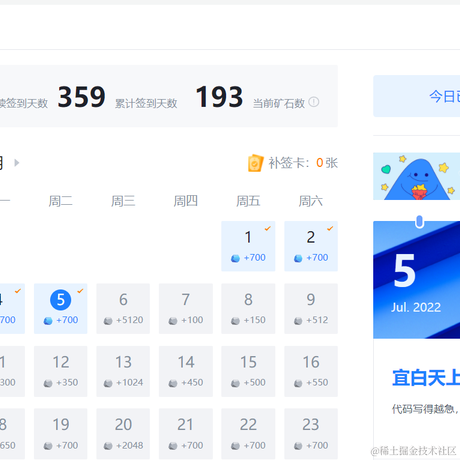460x460 pixels.
Task: Select calendar day 2
Action: (311, 246)
